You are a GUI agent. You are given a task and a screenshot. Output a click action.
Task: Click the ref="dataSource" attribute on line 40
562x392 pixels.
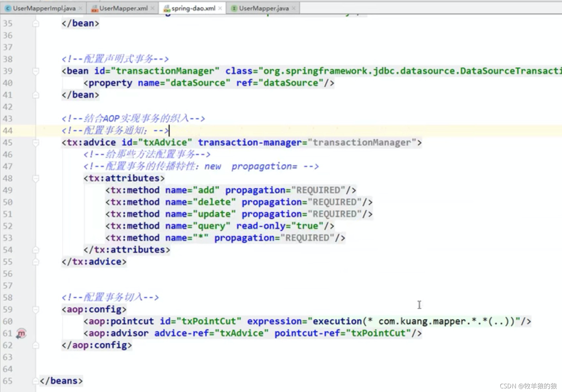[x=280, y=83]
